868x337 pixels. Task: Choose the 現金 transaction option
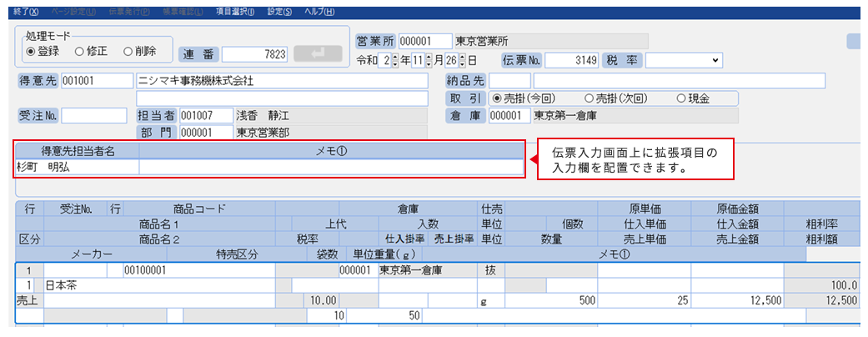[680, 98]
